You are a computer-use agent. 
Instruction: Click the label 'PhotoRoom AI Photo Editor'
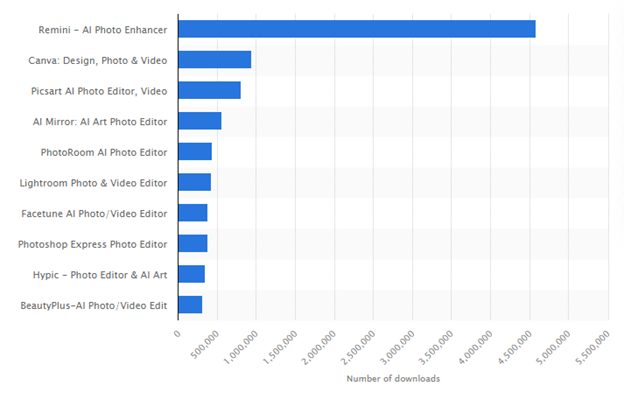pos(104,152)
